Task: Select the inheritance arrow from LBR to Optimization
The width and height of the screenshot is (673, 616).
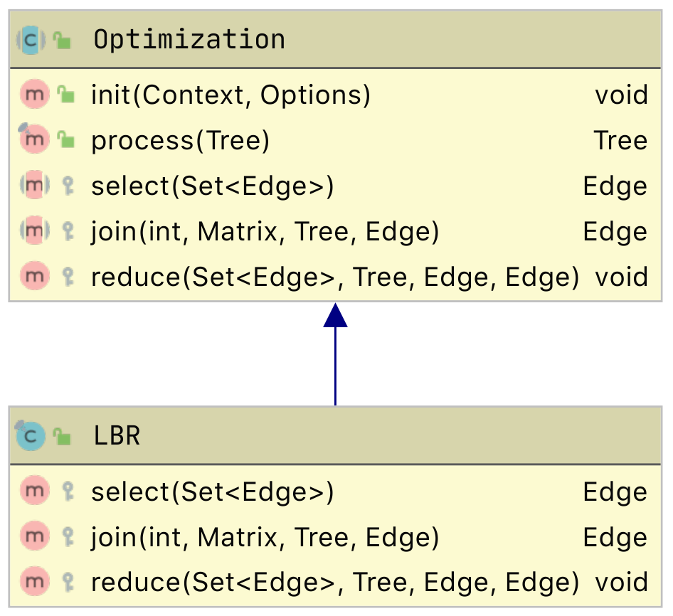Action: click(335, 354)
